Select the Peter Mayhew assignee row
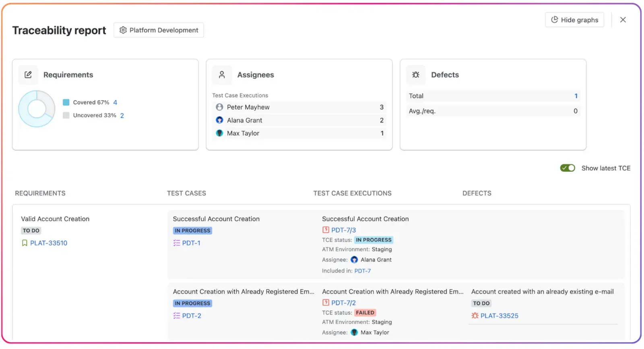Viewport: 644px width, 349px height. click(x=299, y=107)
